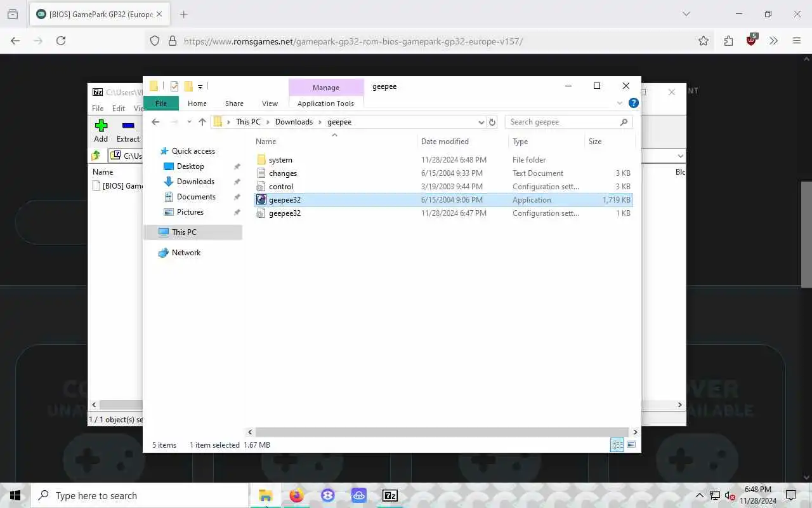Refresh the geepee folder view
The width and height of the screenshot is (812, 508).
(x=492, y=122)
